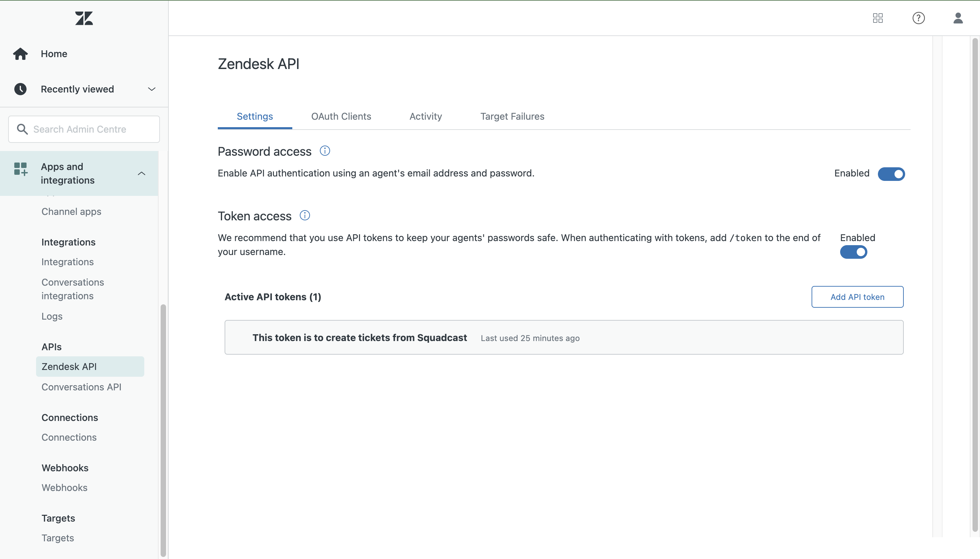Open Webhooks in the sidebar
Viewport: 980px width, 559px height.
(x=65, y=488)
